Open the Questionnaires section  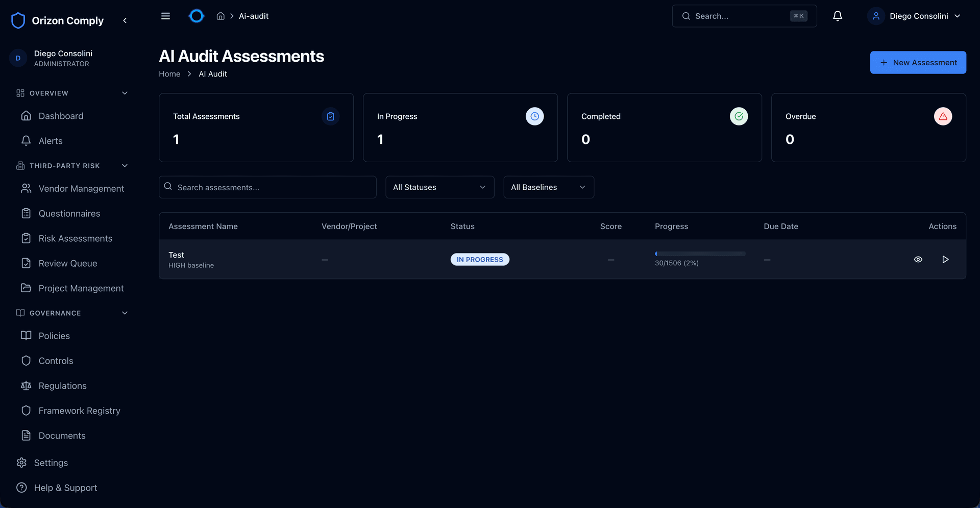pyautogui.click(x=69, y=213)
